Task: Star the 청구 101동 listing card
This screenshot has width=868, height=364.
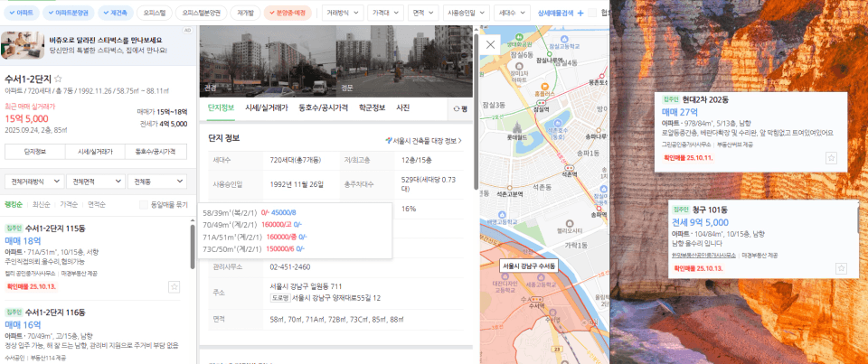Action: tap(841, 268)
